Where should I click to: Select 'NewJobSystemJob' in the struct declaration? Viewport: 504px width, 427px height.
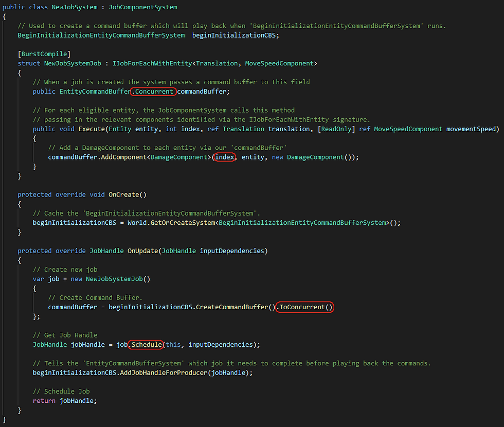[x=73, y=63]
